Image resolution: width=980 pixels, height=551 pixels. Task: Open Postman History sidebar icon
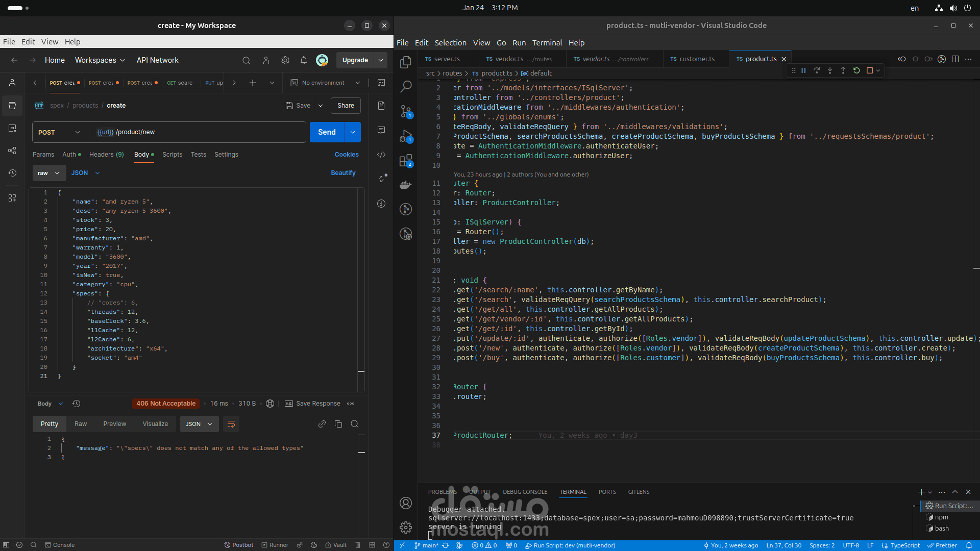[x=12, y=173]
